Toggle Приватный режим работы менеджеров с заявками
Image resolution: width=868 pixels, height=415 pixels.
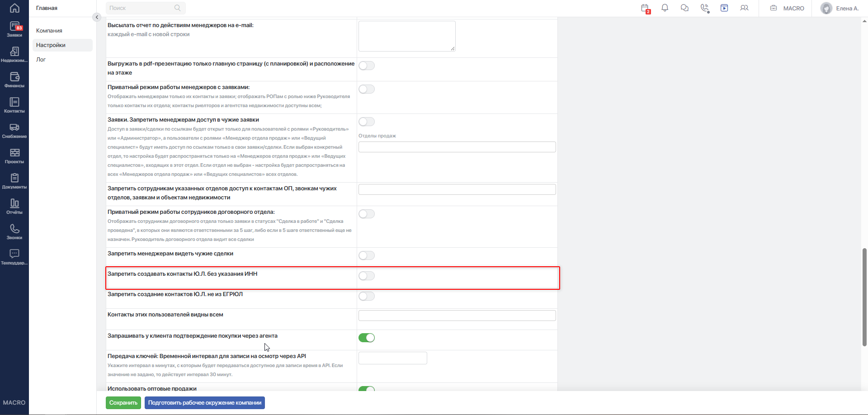pyautogui.click(x=367, y=89)
